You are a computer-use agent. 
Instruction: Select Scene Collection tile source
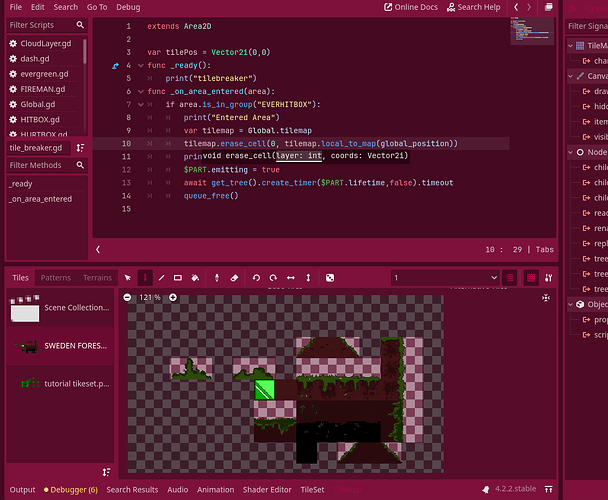tap(60, 308)
